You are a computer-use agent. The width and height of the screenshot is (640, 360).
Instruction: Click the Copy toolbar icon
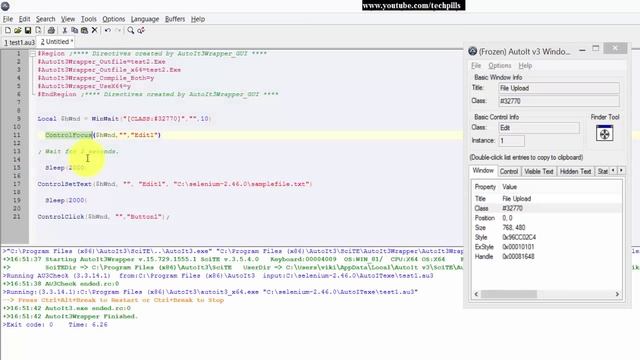[x=74, y=30]
